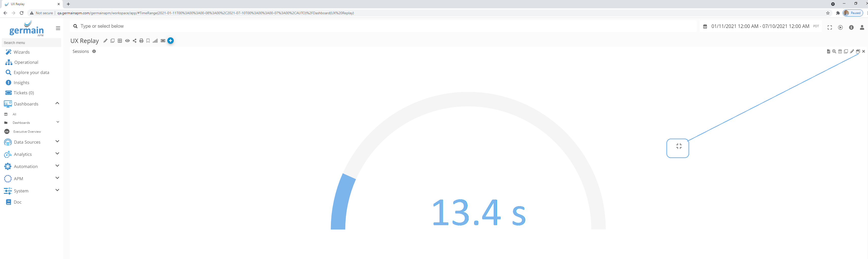This screenshot has width=868, height=259.
Task: Open Explore your data menu item
Action: pyautogui.click(x=31, y=72)
